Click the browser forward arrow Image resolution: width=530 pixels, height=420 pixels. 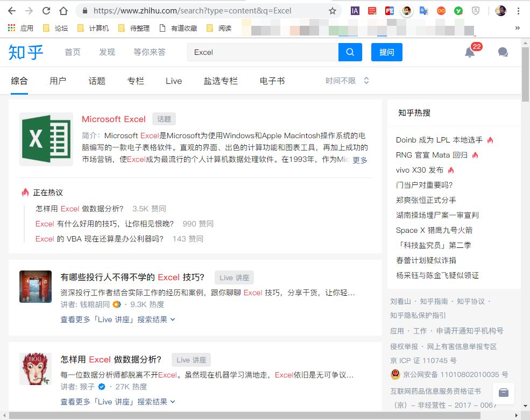click(29, 11)
